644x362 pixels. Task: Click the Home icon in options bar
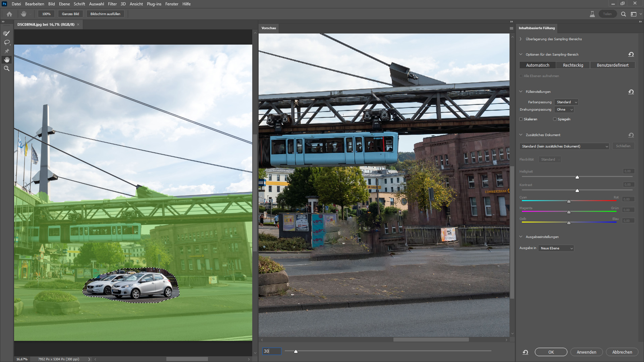pyautogui.click(x=9, y=14)
